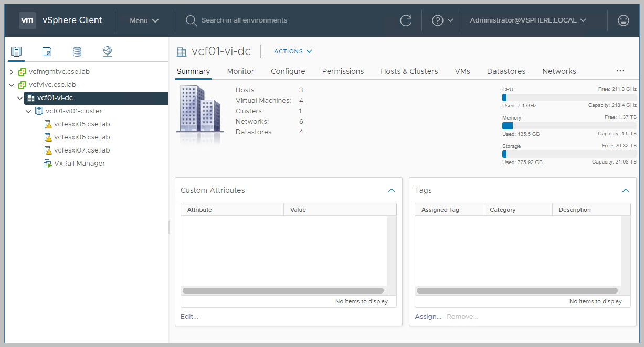Switch to the Monitor tab
644x347 pixels.
240,71
